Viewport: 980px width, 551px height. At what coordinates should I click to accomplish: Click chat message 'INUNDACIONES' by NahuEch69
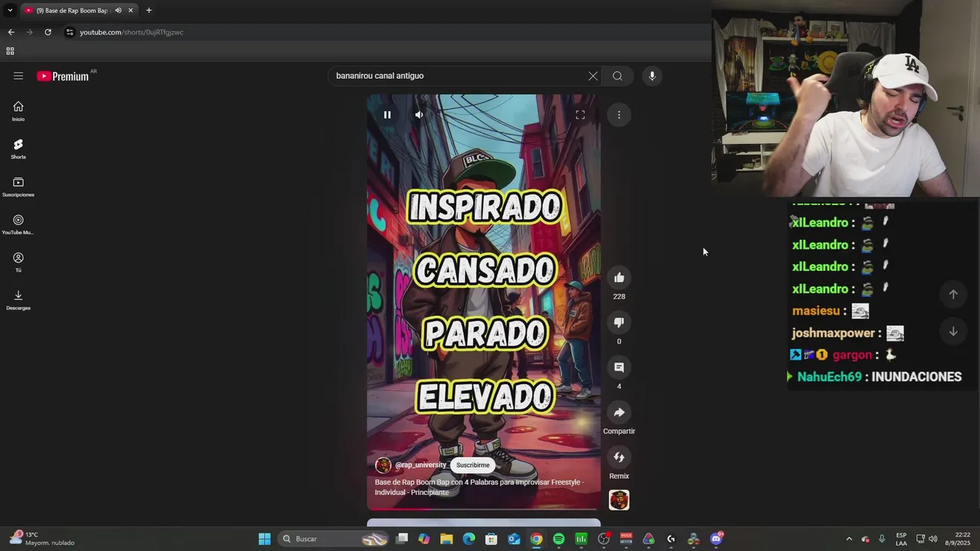pos(916,377)
